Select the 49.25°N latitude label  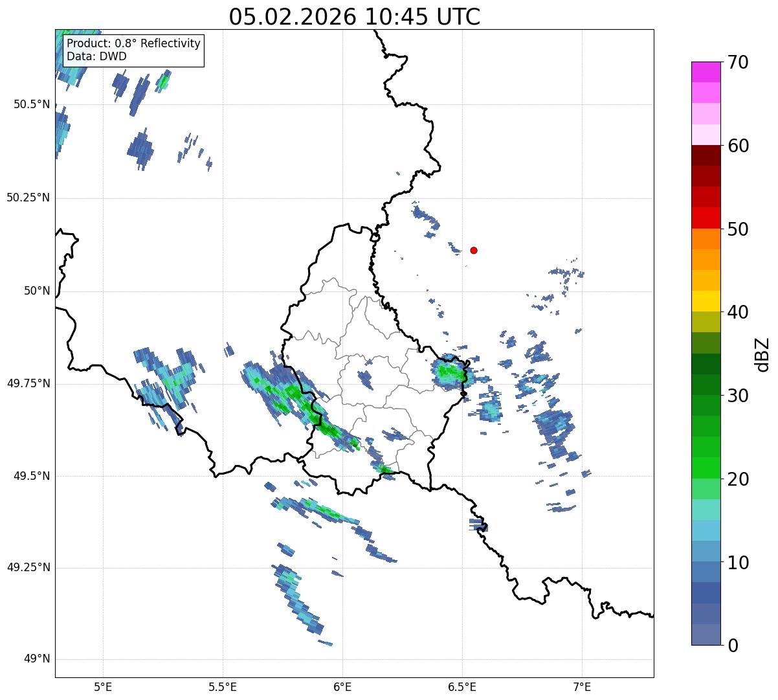click(28, 567)
